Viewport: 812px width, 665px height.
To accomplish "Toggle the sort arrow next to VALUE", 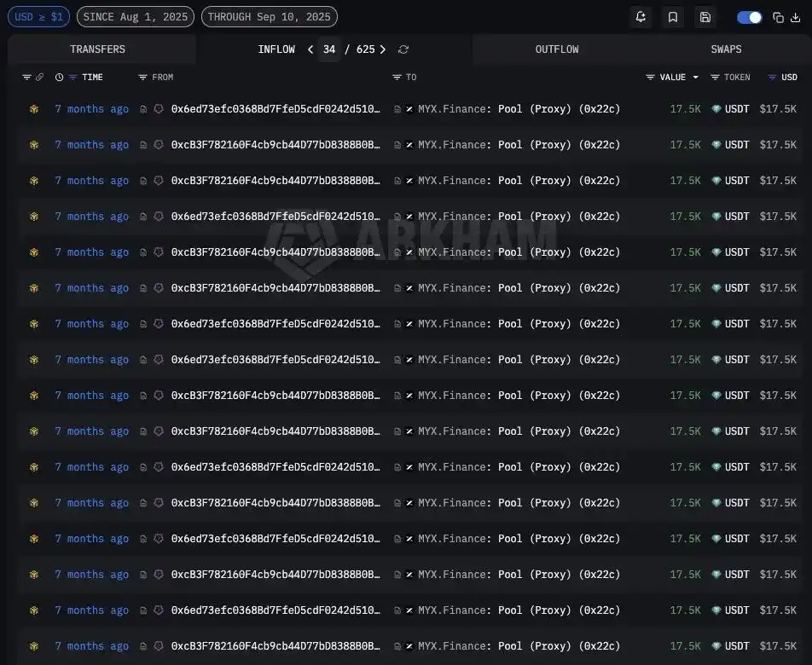I will click(x=695, y=77).
